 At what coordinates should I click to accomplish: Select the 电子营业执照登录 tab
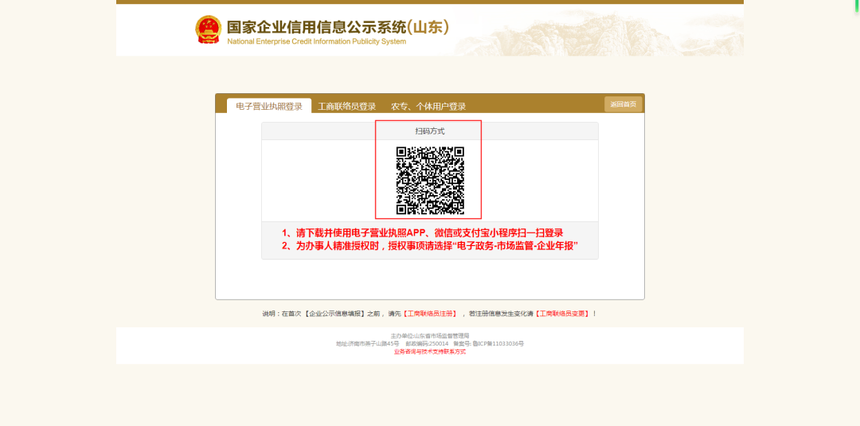pyautogui.click(x=269, y=106)
